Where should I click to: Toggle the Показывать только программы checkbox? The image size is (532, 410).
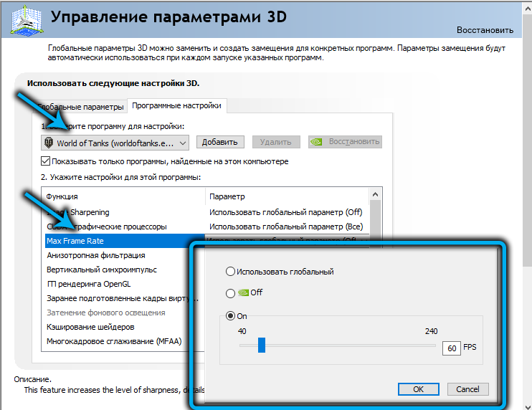coord(47,161)
